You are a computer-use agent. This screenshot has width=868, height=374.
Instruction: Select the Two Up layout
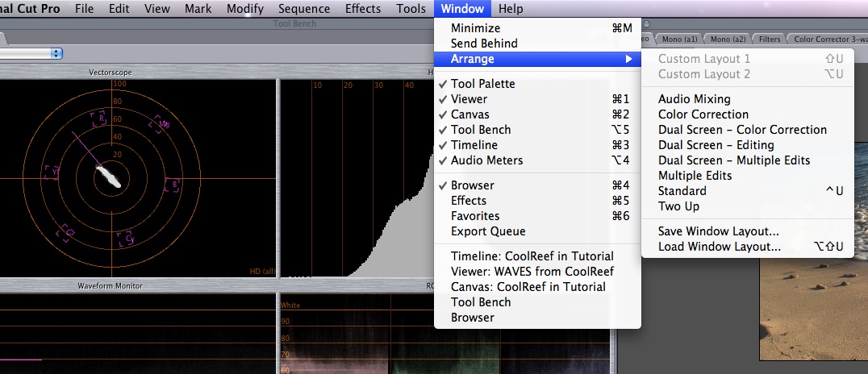(x=747, y=206)
